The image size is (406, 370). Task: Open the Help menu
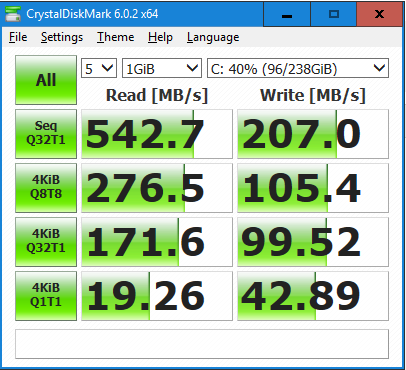pyautogui.click(x=160, y=37)
